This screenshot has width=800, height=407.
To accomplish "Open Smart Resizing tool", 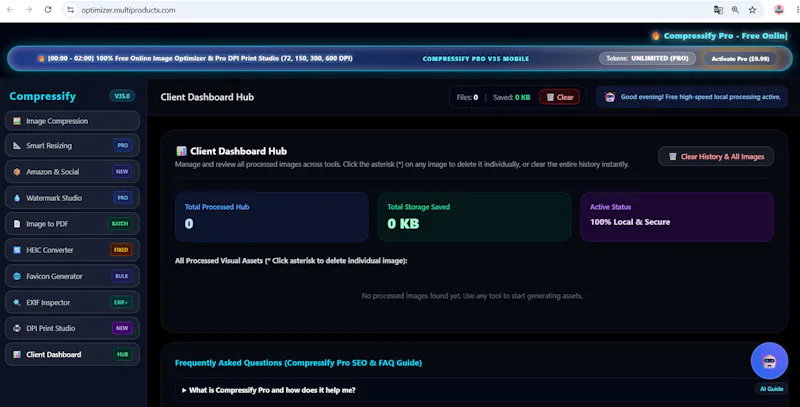I will (72, 145).
